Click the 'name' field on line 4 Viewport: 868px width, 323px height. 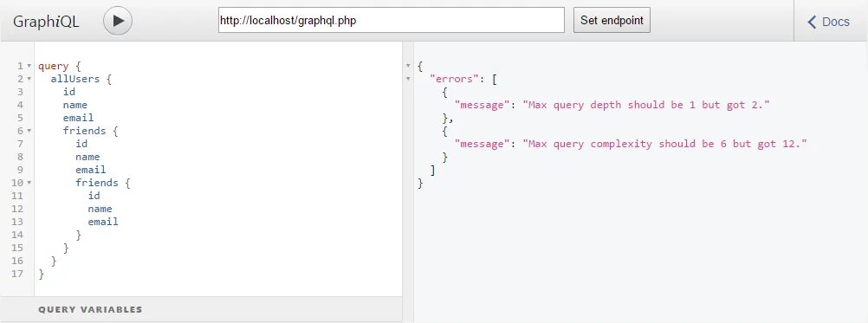pos(75,105)
